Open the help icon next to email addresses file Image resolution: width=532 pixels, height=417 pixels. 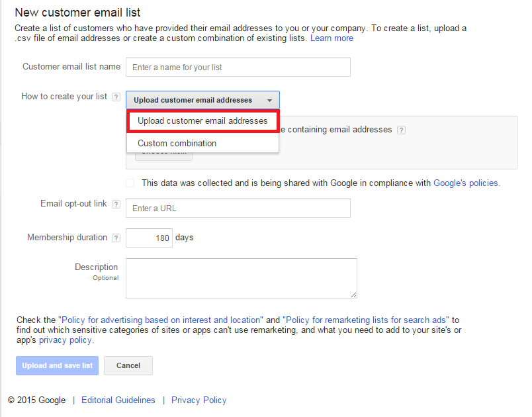402,130
